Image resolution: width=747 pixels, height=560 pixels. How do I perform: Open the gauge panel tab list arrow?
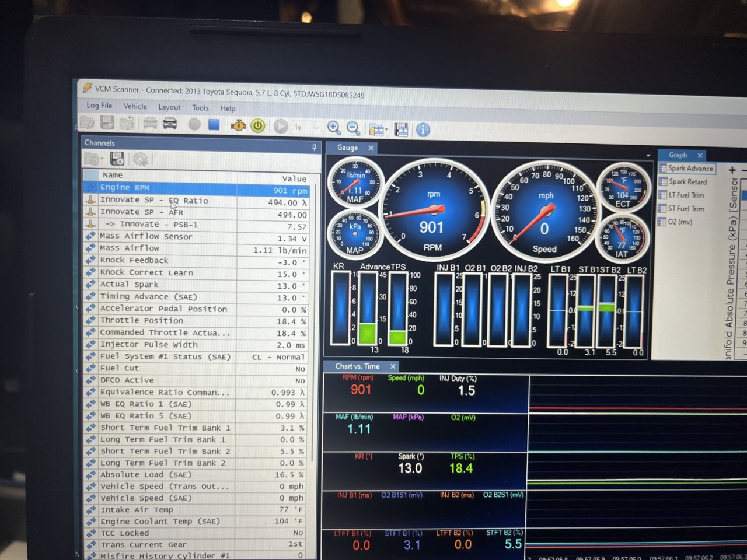click(x=648, y=156)
